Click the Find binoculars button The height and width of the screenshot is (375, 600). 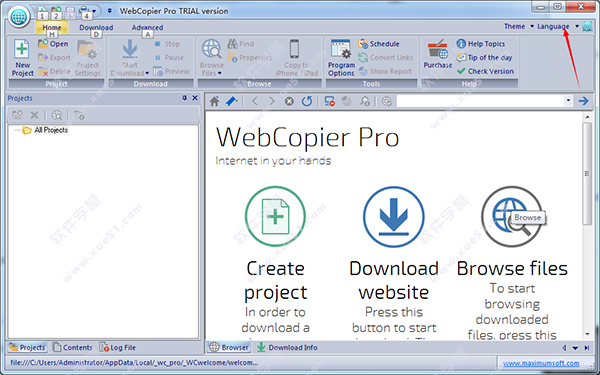pos(241,44)
